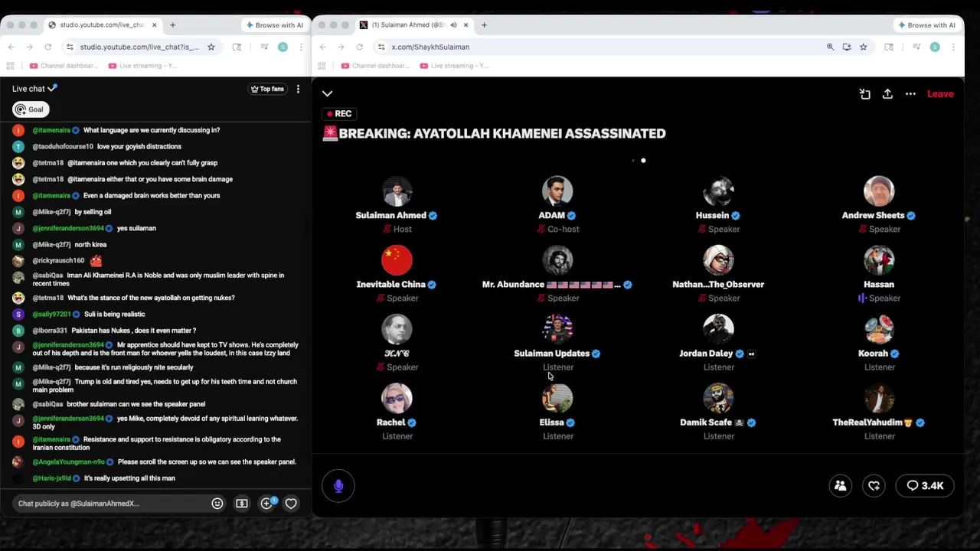The width and height of the screenshot is (980, 551).
Task: Open the Live chat mode dropdown
Action: coord(34,89)
